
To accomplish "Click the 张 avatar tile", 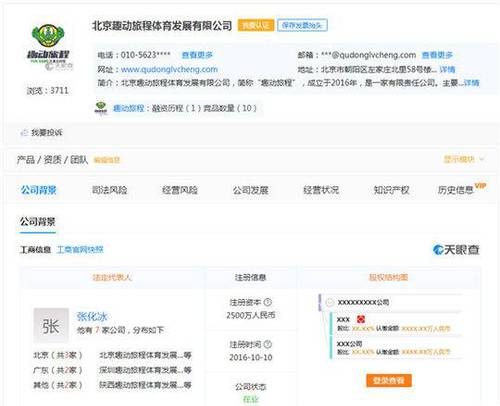I will [x=51, y=325].
